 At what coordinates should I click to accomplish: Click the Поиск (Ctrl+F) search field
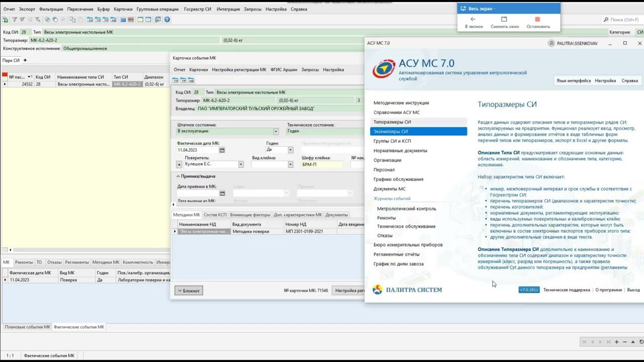[x=622, y=20]
